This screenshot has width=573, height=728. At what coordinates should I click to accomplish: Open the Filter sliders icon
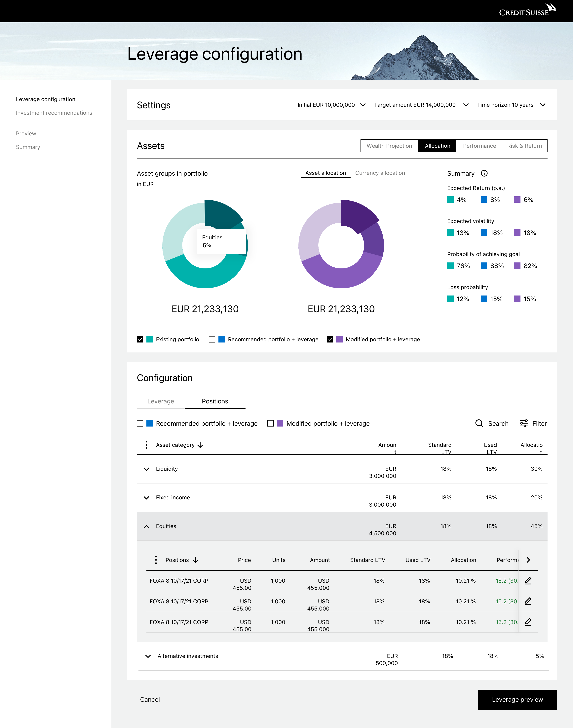pyautogui.click(x=523, y=423)
